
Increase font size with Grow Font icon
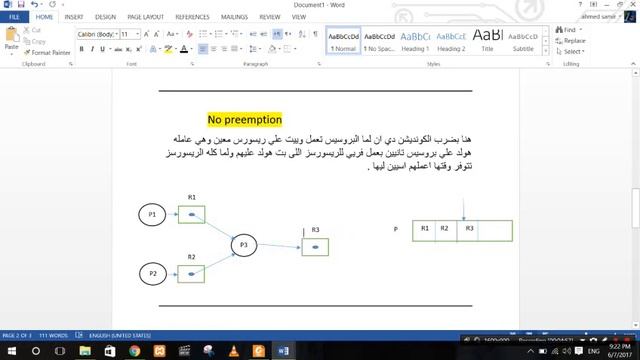[x=146, y=34]
